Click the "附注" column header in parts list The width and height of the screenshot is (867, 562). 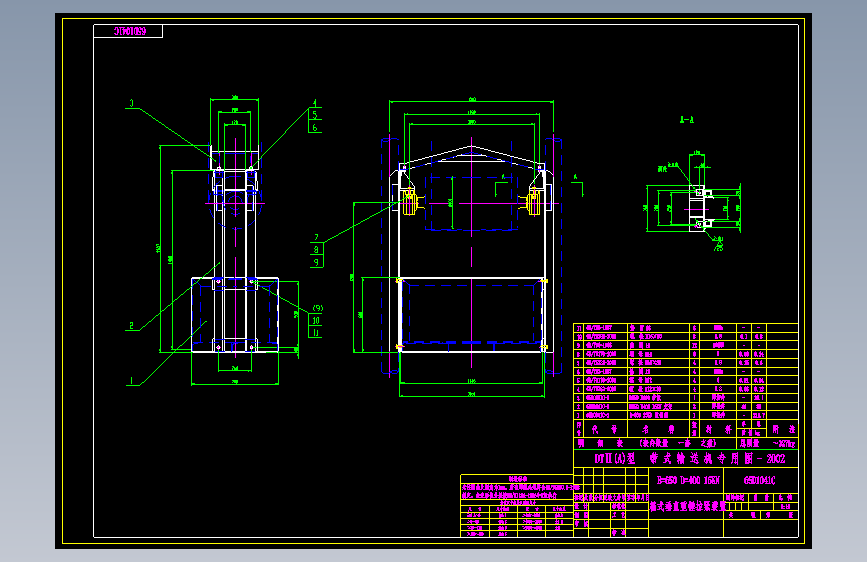tap(783, 429)
